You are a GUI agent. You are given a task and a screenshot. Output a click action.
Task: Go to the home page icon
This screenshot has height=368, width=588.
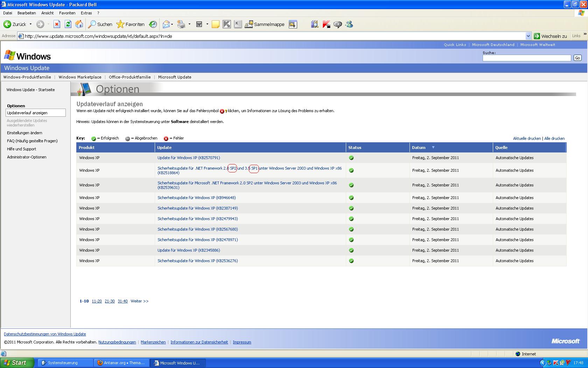[x=79, y=24]
